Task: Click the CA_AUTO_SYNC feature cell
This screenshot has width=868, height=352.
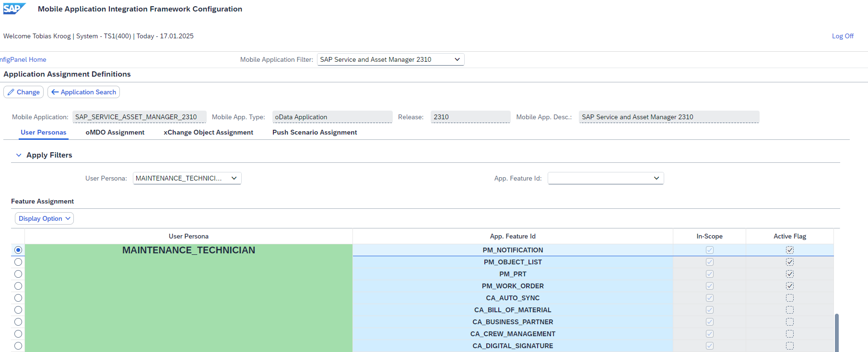Action: (x=513, y=298)
